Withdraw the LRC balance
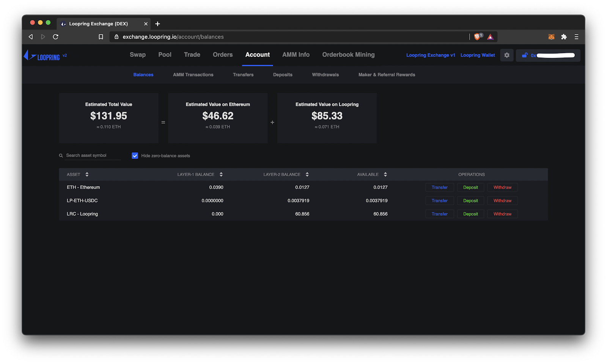The image size is (607, 364). (x=502, y=214)
